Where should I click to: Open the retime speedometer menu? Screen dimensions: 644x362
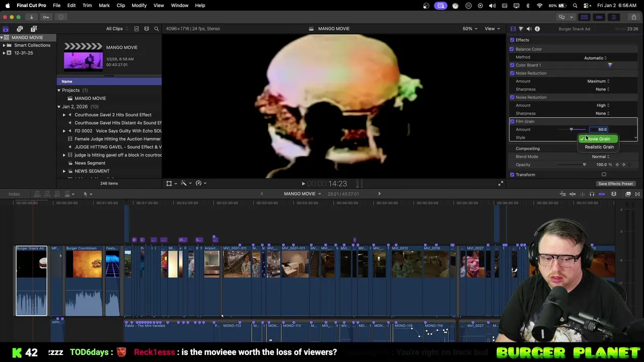pyautogui.click(x=200, y=184)
